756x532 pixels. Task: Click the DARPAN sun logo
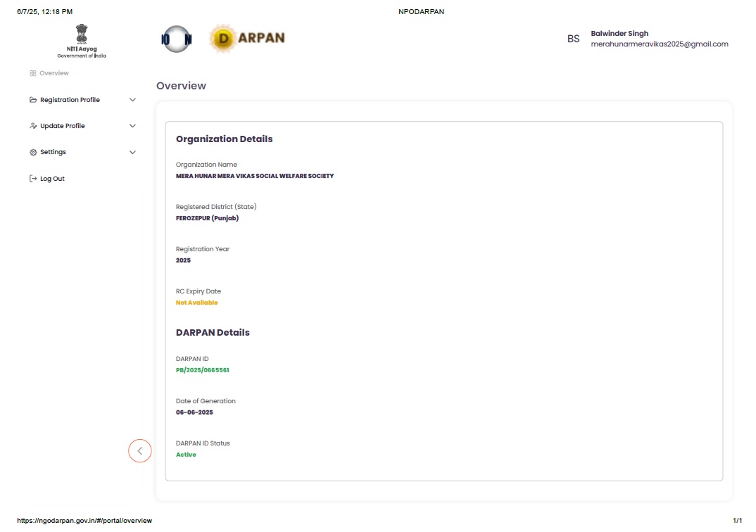click(247, 38)
